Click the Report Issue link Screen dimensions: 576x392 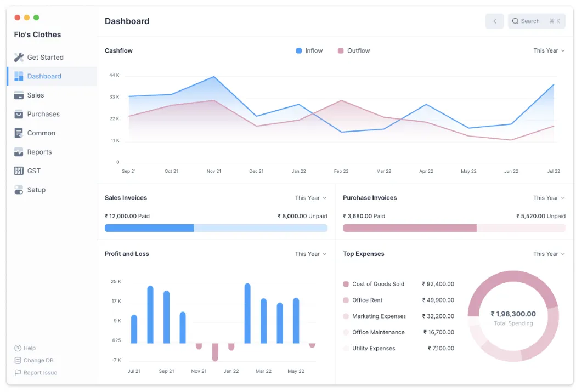pos(36,373)
